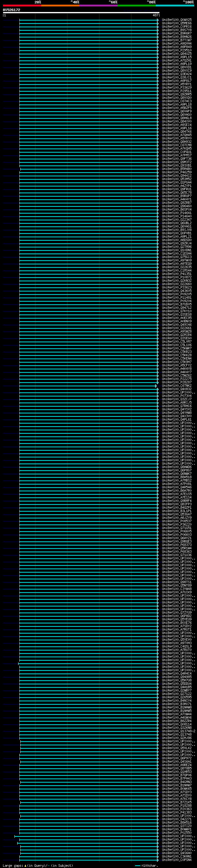Select the UniRef100_Q2TM96 label
197x868 pixels.
(177, 247)
